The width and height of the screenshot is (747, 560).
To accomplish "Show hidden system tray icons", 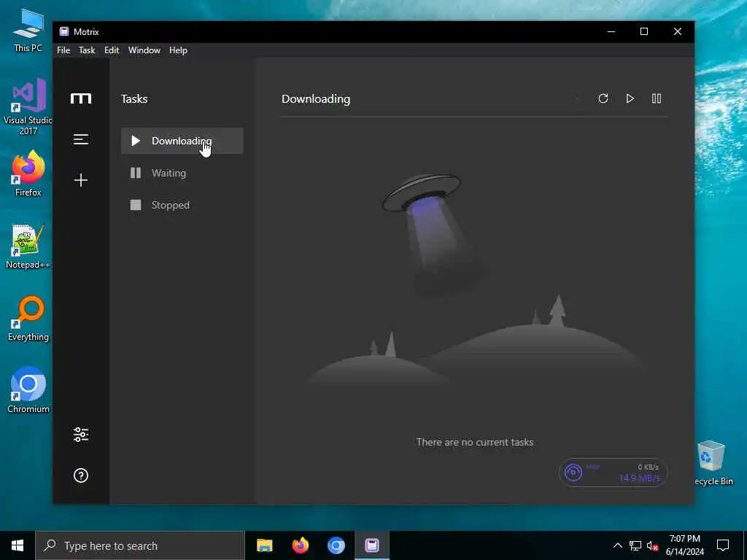I will tap(617, 545).
